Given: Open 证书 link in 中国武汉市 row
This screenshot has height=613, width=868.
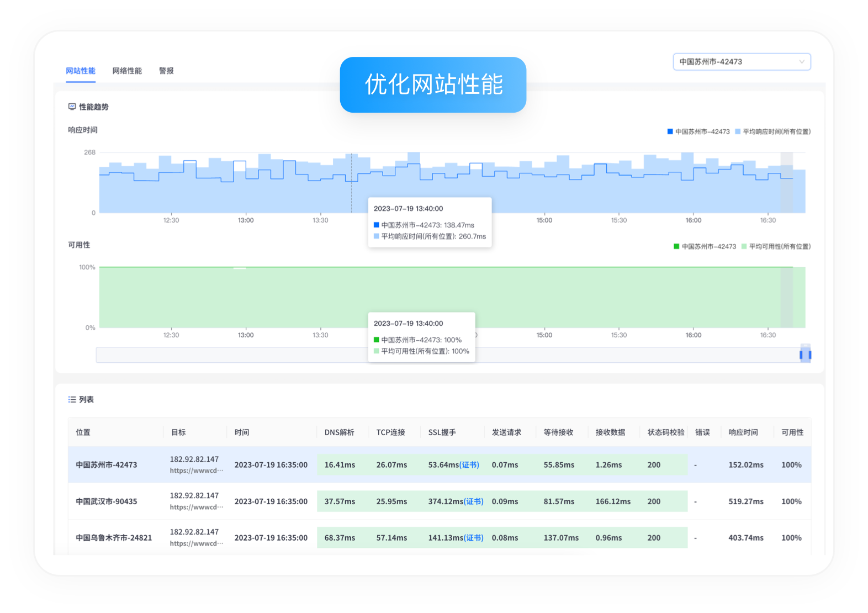Looking at the screenshot, I should click(474, 501).
